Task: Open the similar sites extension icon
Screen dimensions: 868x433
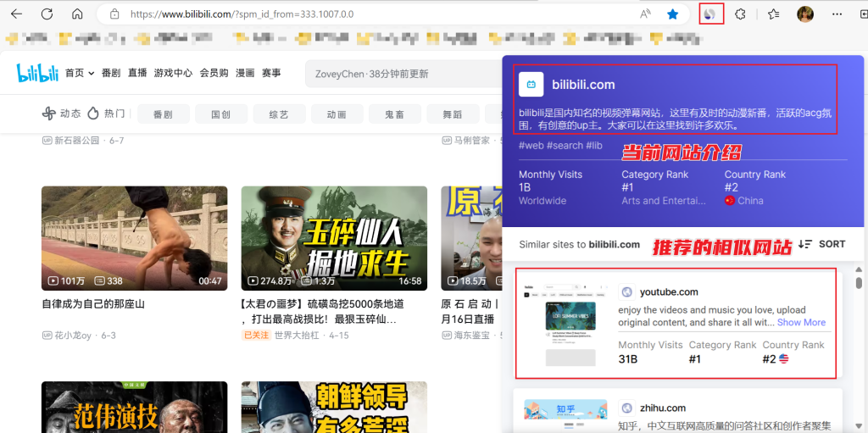Action: coord(711,14)
